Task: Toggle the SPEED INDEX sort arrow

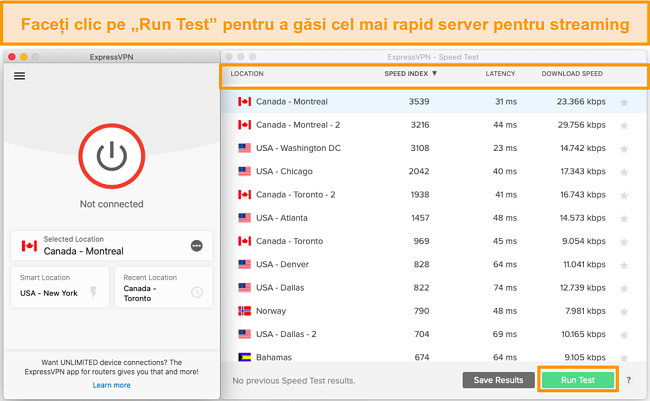Action: click(434, 73)
